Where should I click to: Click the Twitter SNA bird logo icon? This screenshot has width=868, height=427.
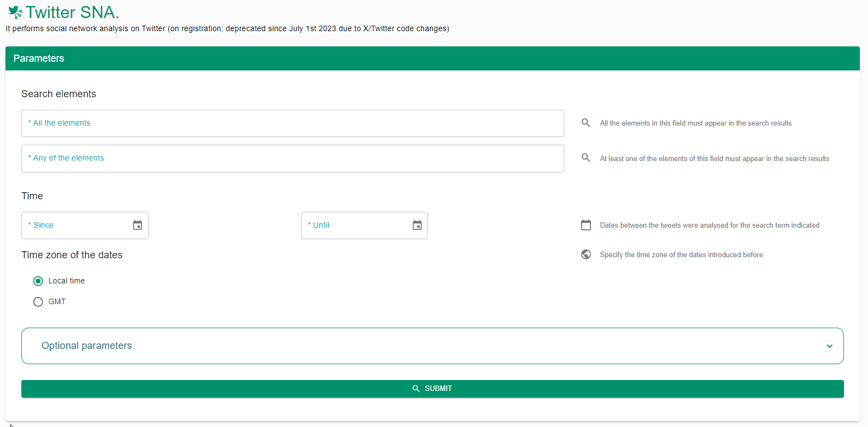click(x=15, y=12)
